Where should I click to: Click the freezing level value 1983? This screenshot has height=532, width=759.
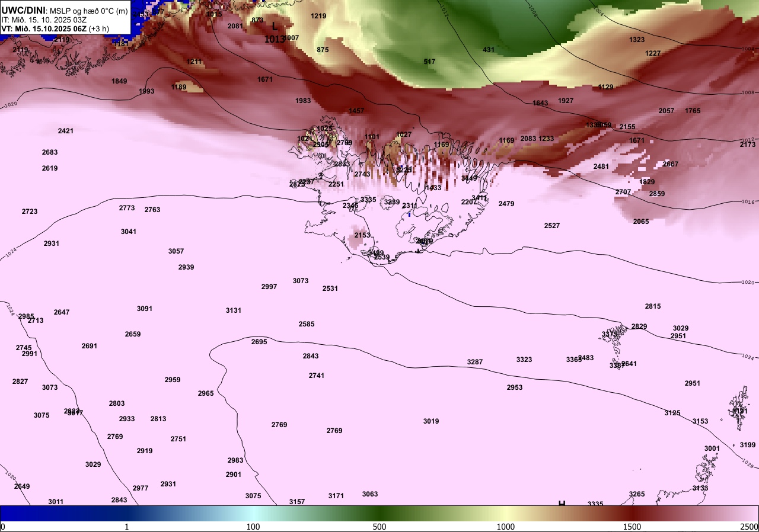click(303, 101)
